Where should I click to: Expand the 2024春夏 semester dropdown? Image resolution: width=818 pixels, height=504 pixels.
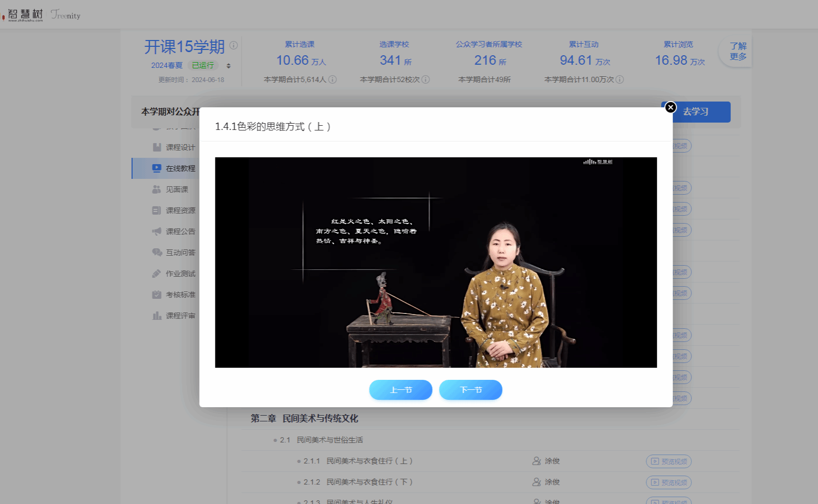point(228,66)
